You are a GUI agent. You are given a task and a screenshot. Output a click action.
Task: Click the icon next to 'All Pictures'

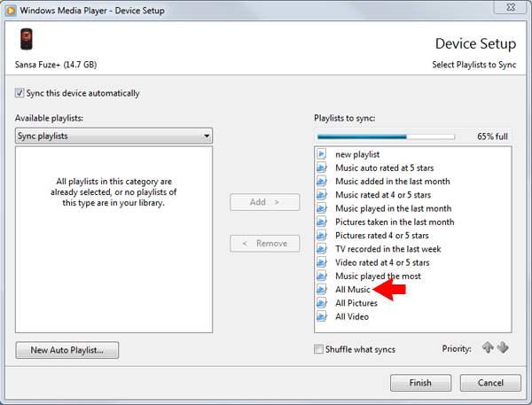(323, 303)
